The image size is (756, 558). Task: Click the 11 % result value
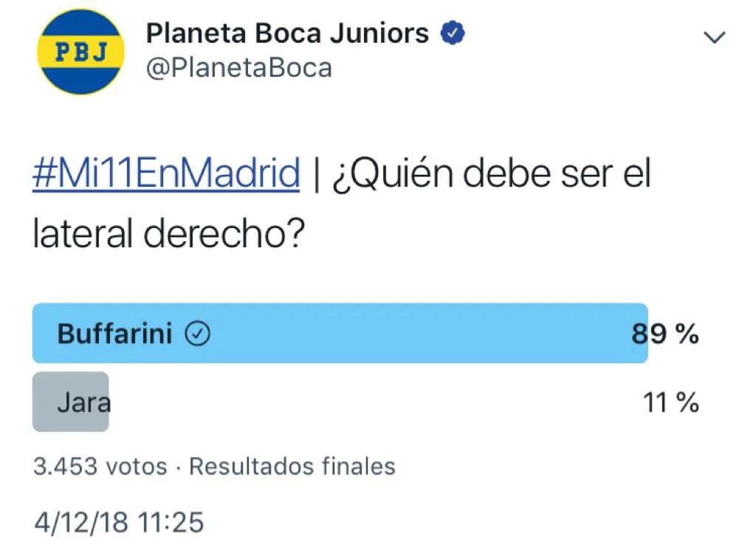point(671,403)
